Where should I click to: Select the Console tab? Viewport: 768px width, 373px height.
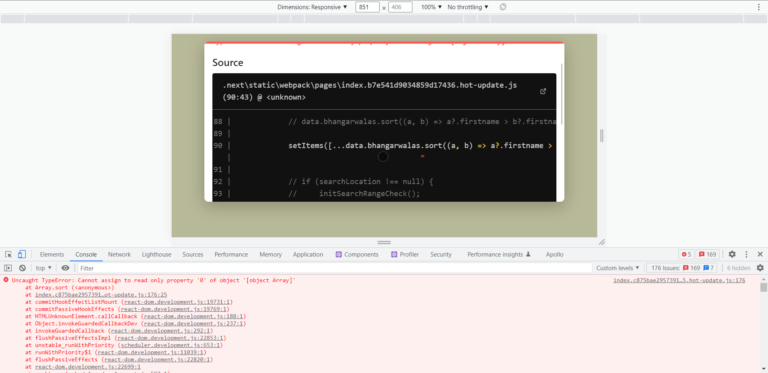(86, 255)
